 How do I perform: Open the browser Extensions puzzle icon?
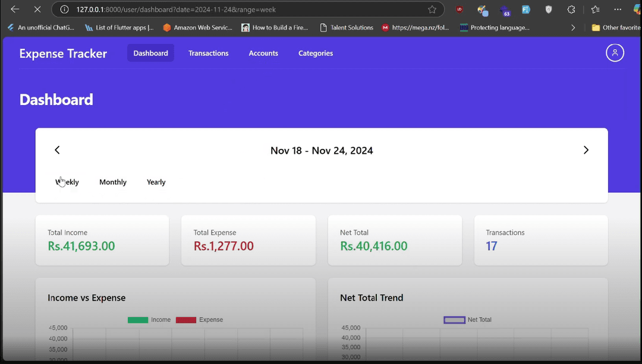(x=571, y=10)
